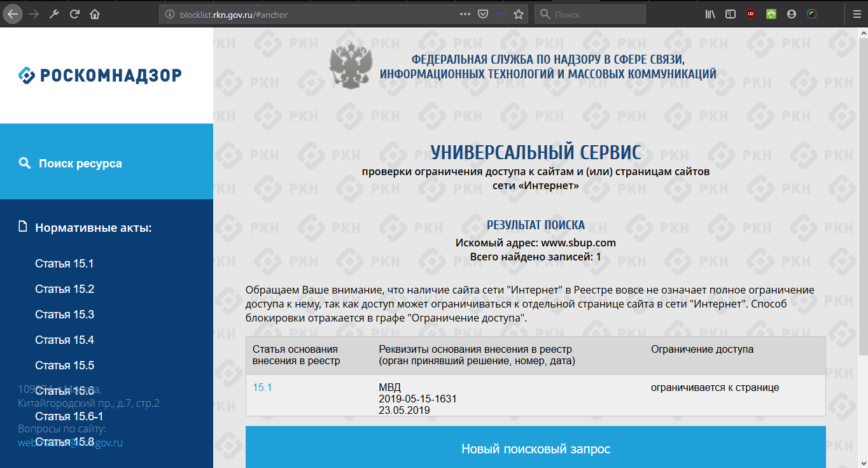
Task: Toggle the browser sidebar view
Action: 731,14
